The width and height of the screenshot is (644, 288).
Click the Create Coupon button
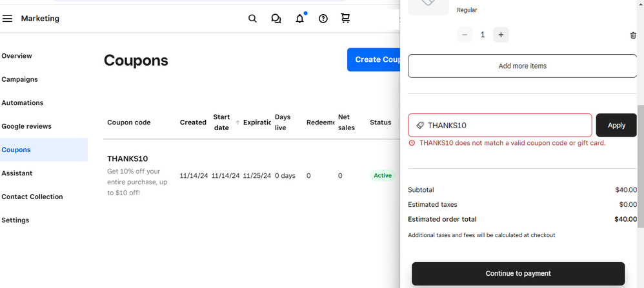(374, 59)
